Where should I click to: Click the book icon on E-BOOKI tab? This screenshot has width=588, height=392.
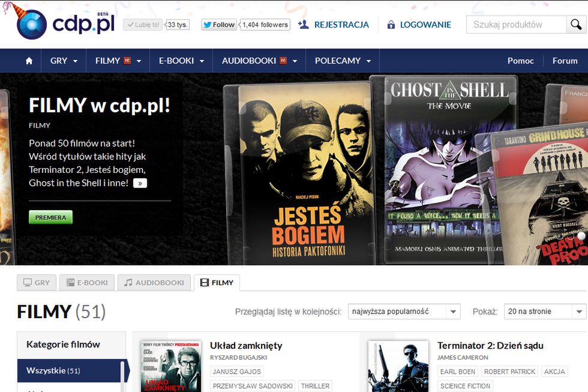tap(70, 283)
